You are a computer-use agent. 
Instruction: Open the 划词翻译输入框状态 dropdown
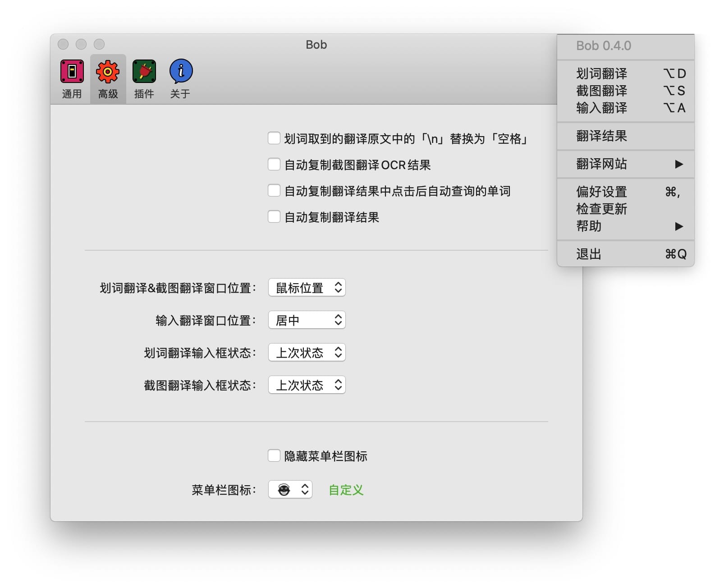(307, 353)
